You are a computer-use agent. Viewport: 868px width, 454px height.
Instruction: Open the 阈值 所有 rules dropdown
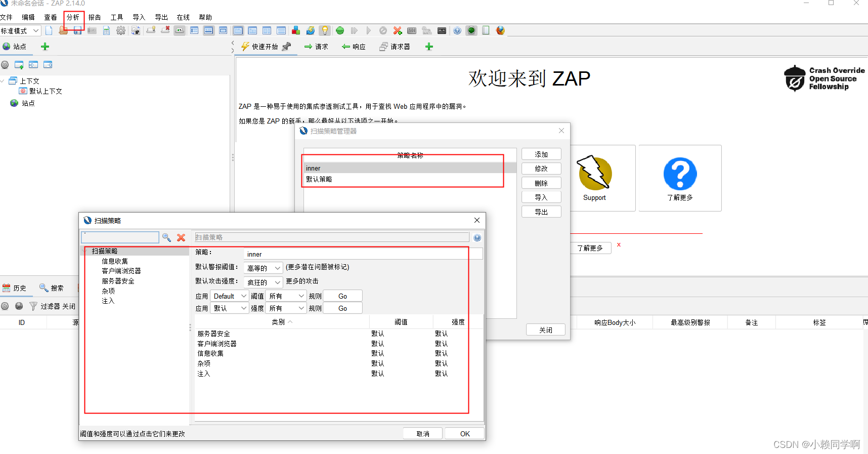pyautogui.click(x=286, y=296)
